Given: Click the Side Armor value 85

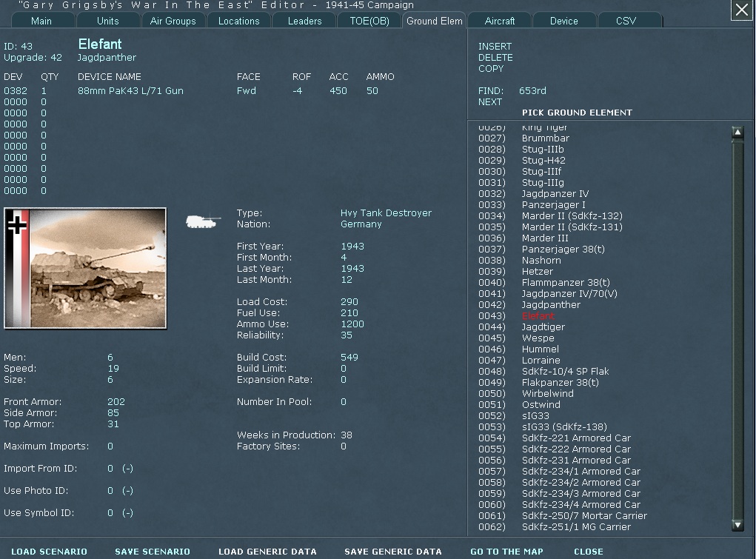Looking at the screenshot, I should click(113, 413).
